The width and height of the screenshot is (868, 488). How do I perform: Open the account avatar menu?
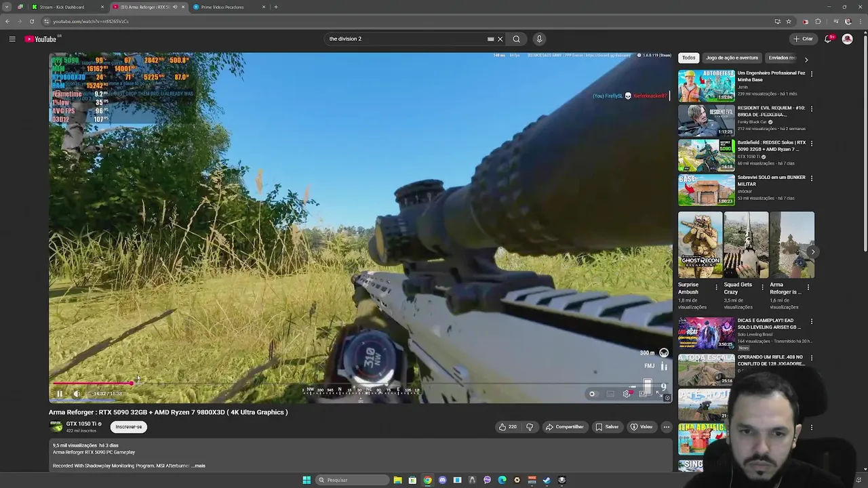pyautogui.click(x=847, y=39)
